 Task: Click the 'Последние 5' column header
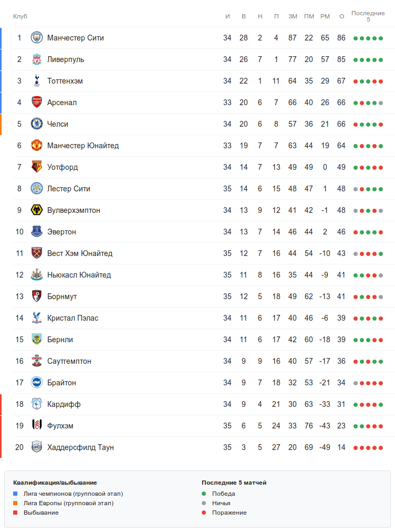[x=368, y=16]
